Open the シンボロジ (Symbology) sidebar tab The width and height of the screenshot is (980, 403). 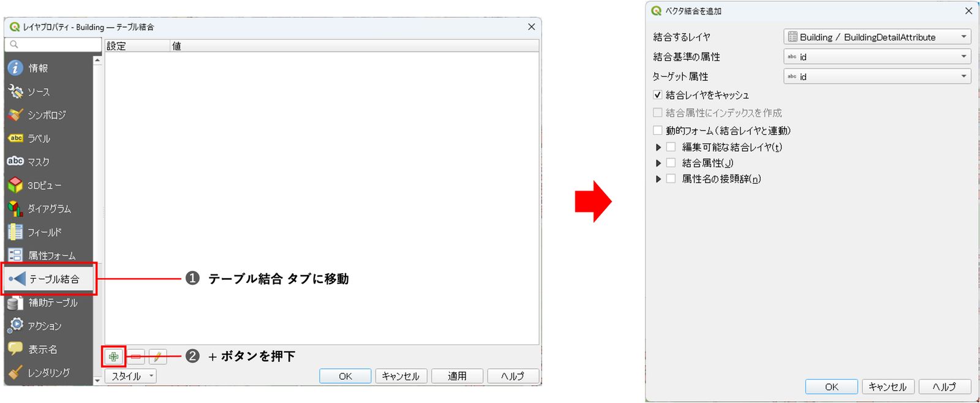click(48, 115)
